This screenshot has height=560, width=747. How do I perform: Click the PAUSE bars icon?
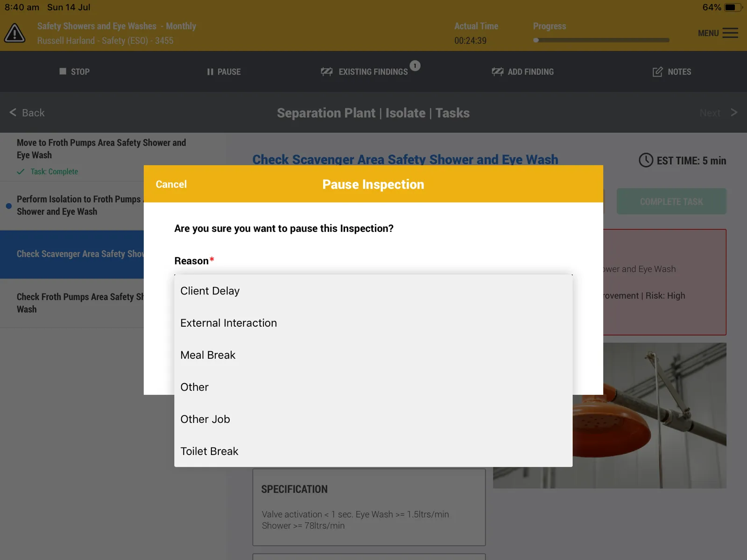210,72
